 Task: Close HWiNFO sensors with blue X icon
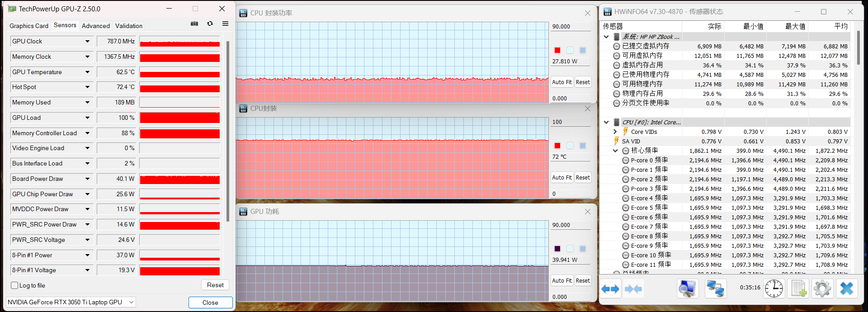click(846, 288)
